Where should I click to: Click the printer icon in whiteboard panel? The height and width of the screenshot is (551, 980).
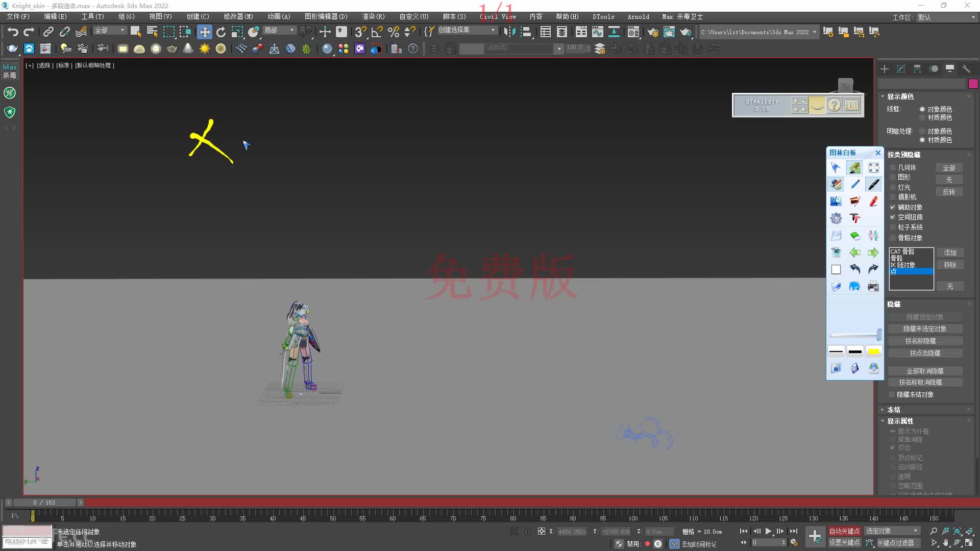[x=873, y=286]
